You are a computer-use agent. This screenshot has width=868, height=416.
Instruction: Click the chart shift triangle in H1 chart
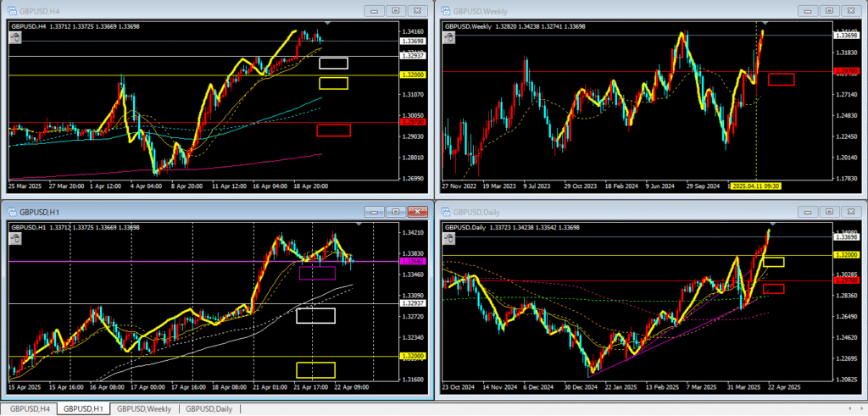[x=359, y=224]
